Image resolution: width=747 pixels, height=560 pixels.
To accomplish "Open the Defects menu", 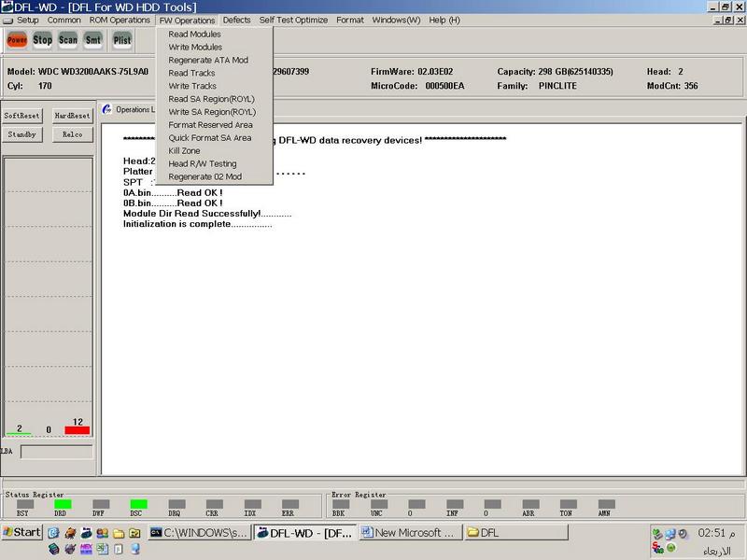I will click(236, 20).
